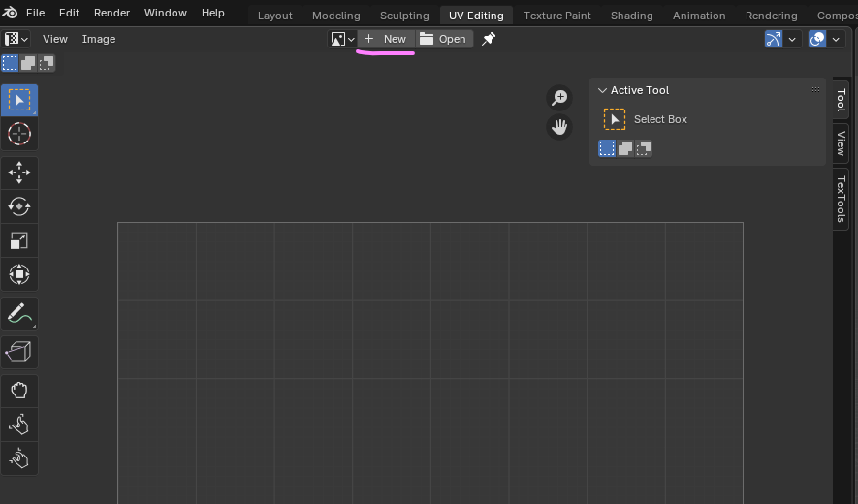Set header selection mode to subtract

[47, 63]
